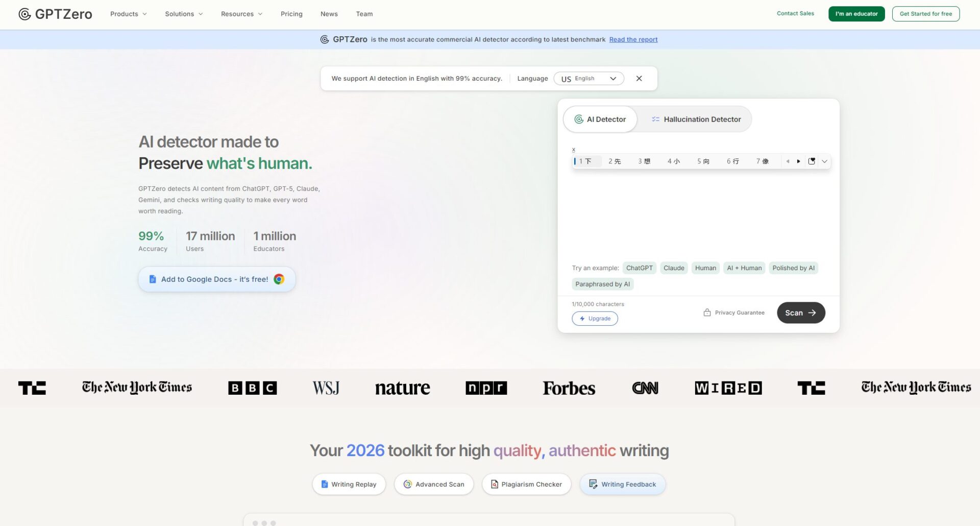Choose IME candidate 3 想
Viewport: 980px width, 526px height.
click(644, 161)
